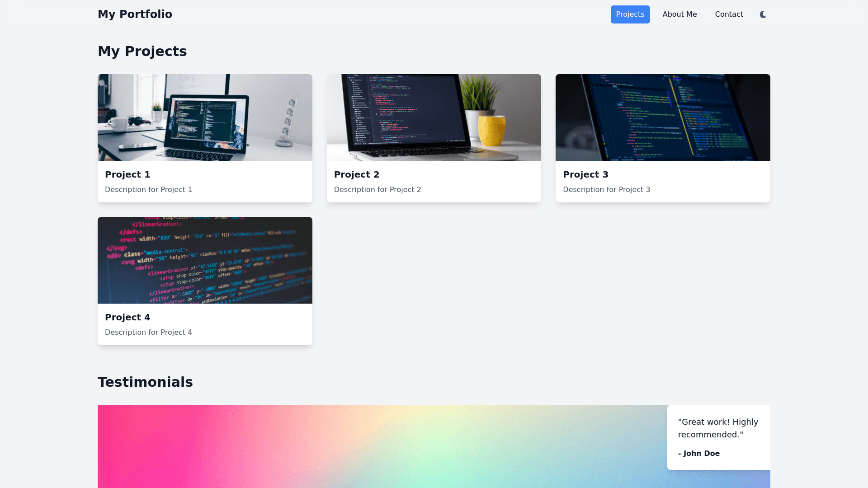The width and height of the screenshot is (868, 488).
Task: Open John Doe's testimonial card
Action: coord(718,437)
